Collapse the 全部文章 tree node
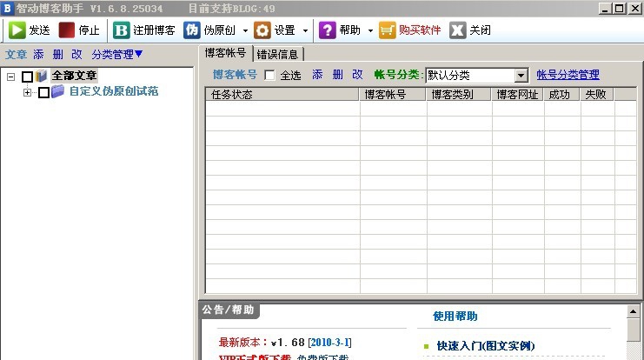The width and height of the screenshot is (644, 360). point(11,77)
